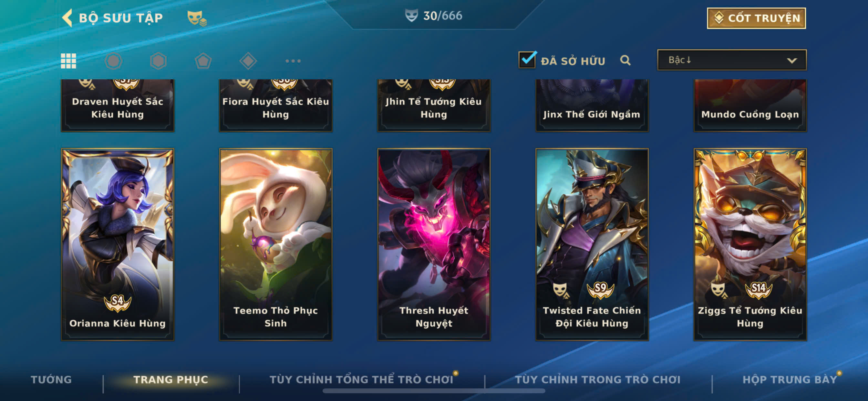Filter by diamond rarity icon
The height and width of the screenshot is (401, 868).
(248, 61)
